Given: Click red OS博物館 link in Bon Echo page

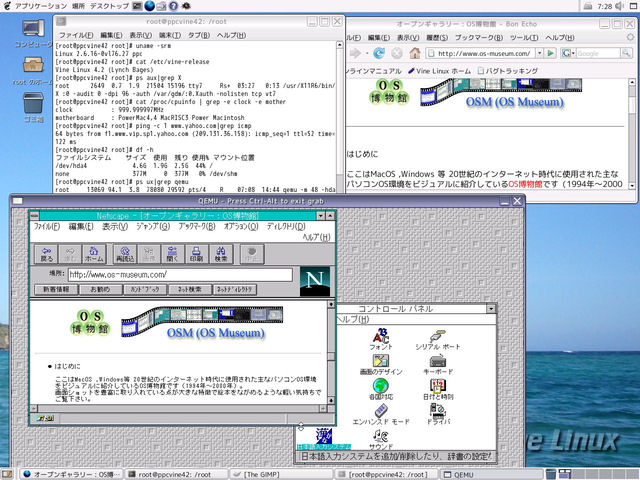Looking at the screenshot, I should click(x=525, y=184).
